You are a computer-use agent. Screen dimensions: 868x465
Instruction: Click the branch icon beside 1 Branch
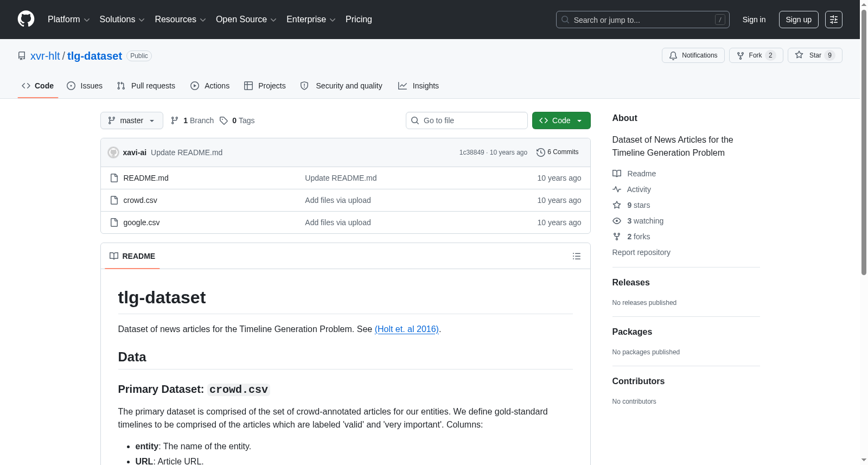[x=175, y=120]
